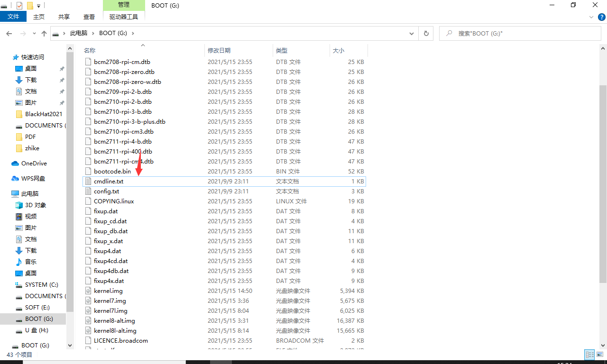This screenshot has height=364, width=607.
Task: Open 3D 对象 folder
Action: coord(36,205)
